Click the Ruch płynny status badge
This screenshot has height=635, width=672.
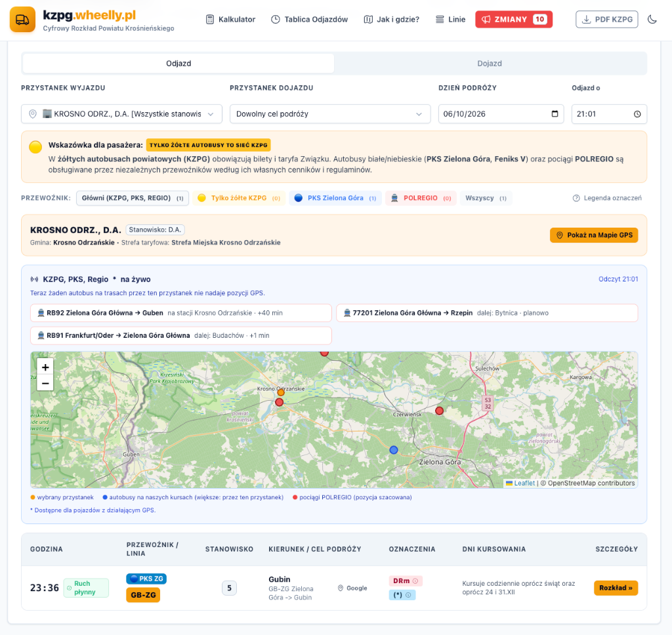86,588
